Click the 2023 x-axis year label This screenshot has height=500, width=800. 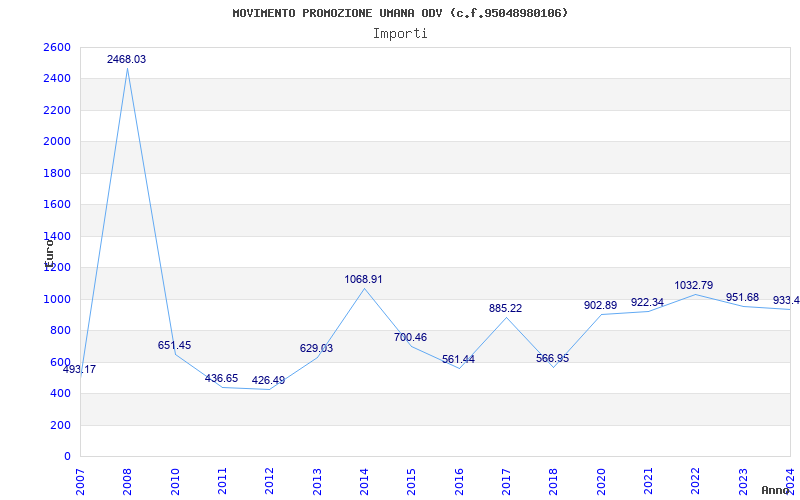(743, 481)
